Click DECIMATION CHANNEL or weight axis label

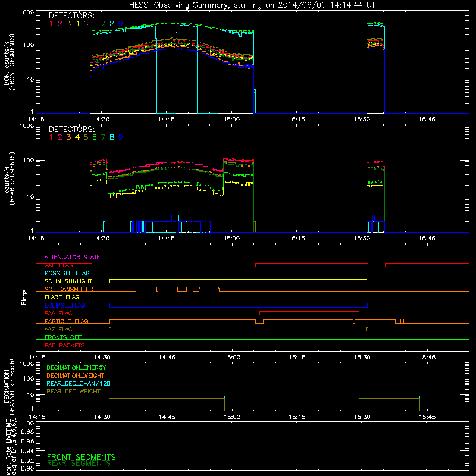[x=9, y=386]
